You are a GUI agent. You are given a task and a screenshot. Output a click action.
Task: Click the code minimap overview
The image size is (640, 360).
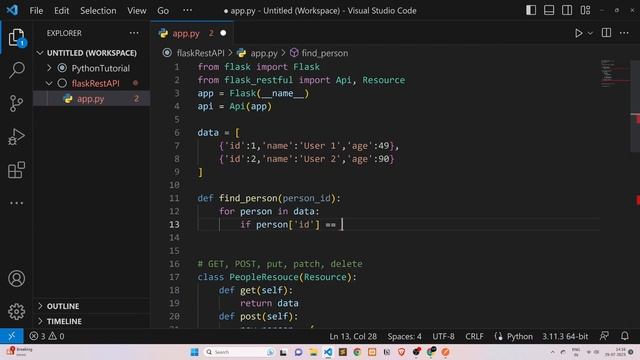click(615, 73)
